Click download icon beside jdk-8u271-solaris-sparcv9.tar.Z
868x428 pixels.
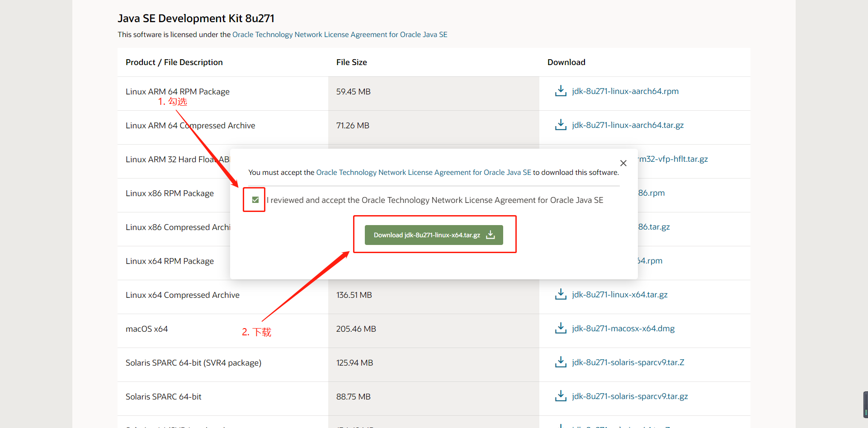[561, 362]
